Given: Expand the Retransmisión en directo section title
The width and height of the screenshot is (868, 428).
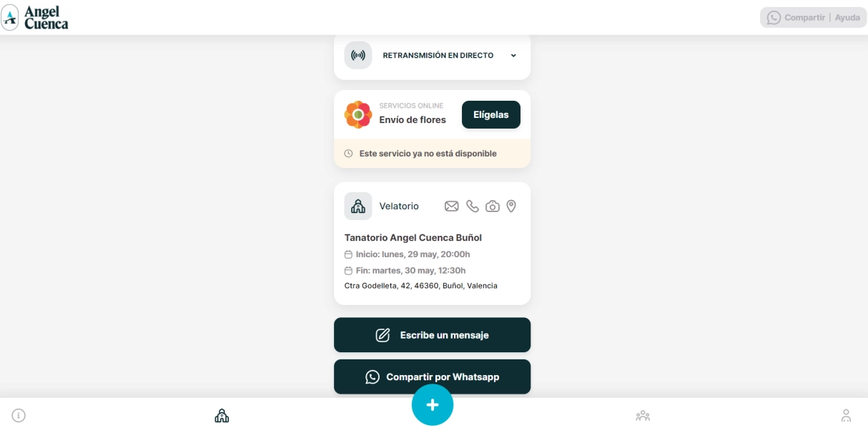Looking at the screenshot, I should (x=438, y=56).
